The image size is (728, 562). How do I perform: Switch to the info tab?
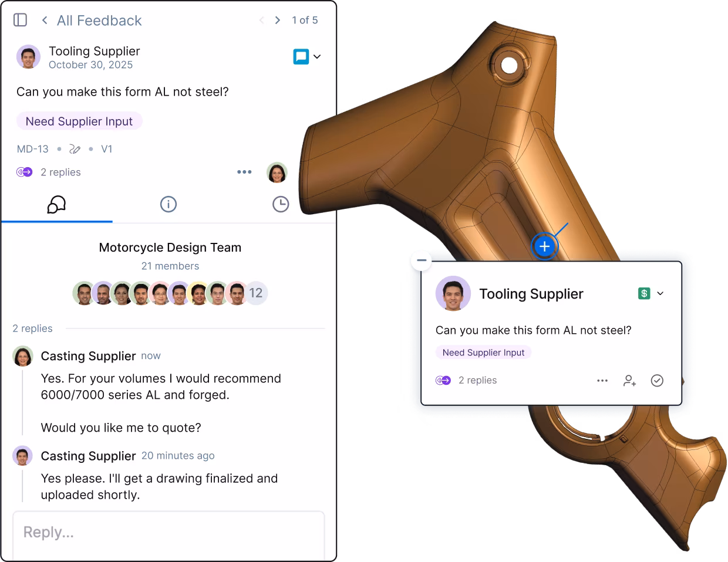(168, 204)
